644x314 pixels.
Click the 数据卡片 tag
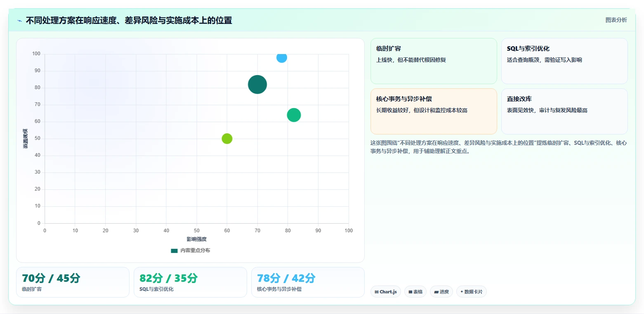click(x=472, y=292)
